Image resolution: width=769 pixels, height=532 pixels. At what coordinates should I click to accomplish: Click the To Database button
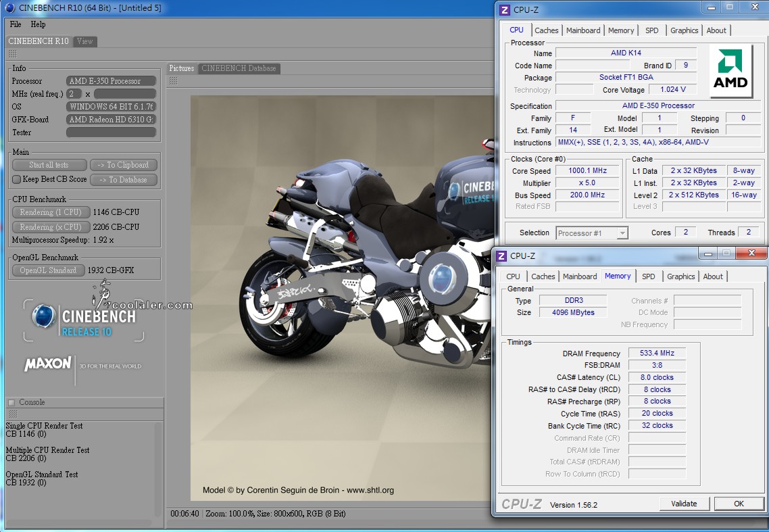[124, 180]
